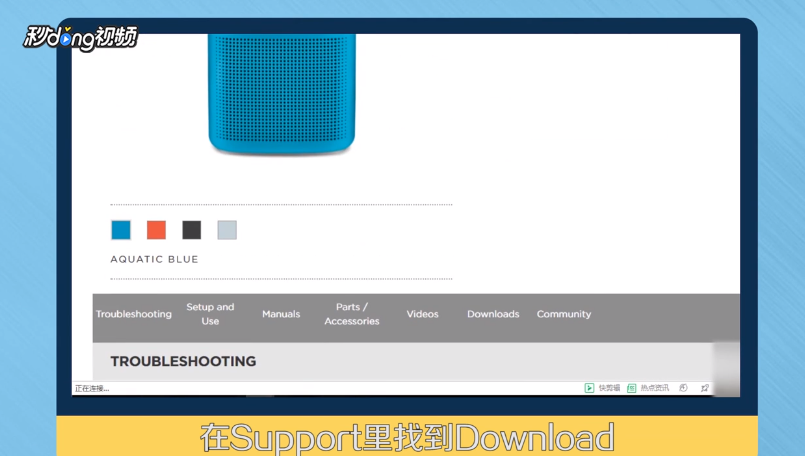The height and width of the screenshot is (456, 805).
Task: Select the Aquatic Blue color swatch
Action: pos(121,230)
